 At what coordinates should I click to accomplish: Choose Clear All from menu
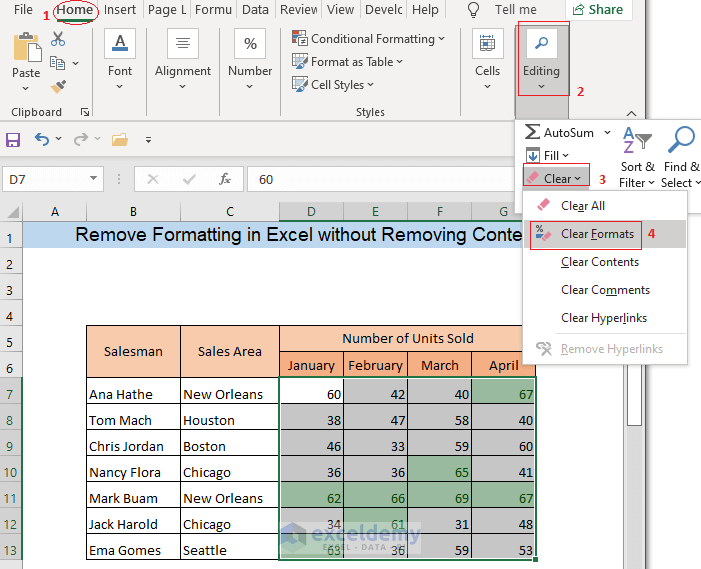[604, 206]
